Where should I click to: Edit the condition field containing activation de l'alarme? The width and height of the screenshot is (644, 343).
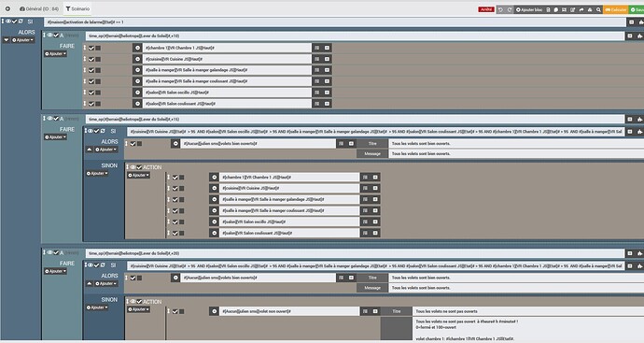335,22
